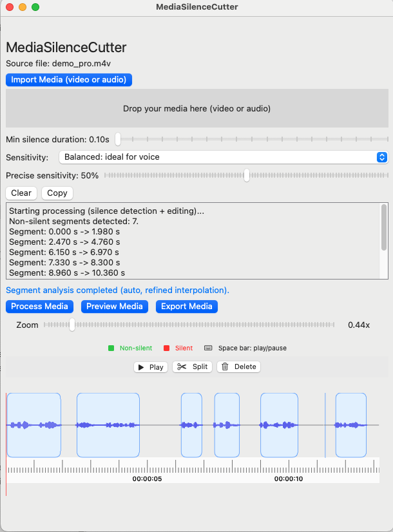Click the 0.44x zoom value
393x532 pixels.
(359, 325)
